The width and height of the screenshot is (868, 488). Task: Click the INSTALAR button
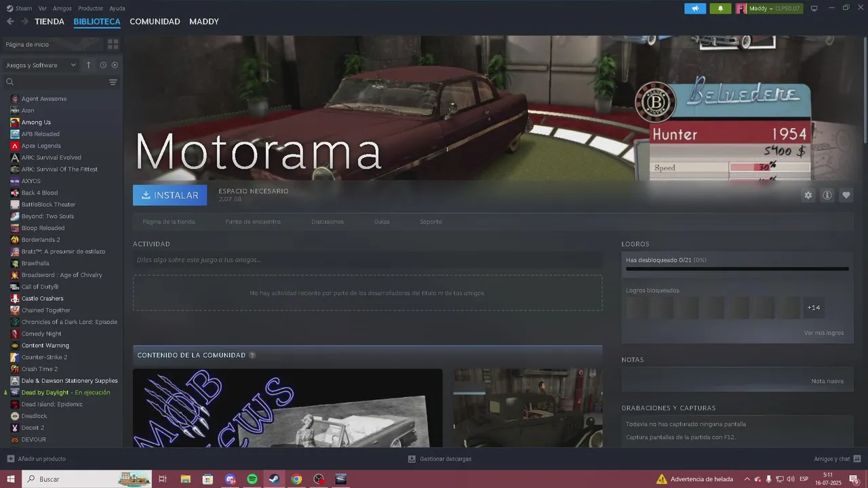(x=170, y=195)
